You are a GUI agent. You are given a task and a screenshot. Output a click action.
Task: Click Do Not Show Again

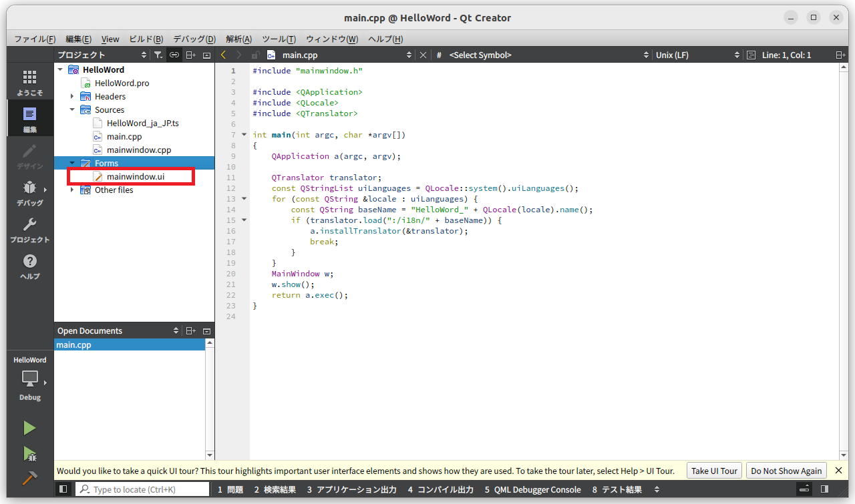click(786, 471)
